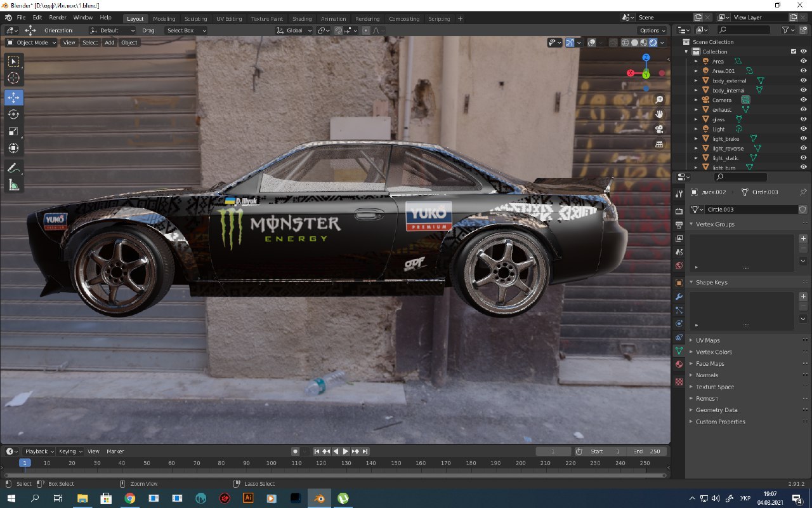Open the Options dropdown

click(x=652, y=30)
